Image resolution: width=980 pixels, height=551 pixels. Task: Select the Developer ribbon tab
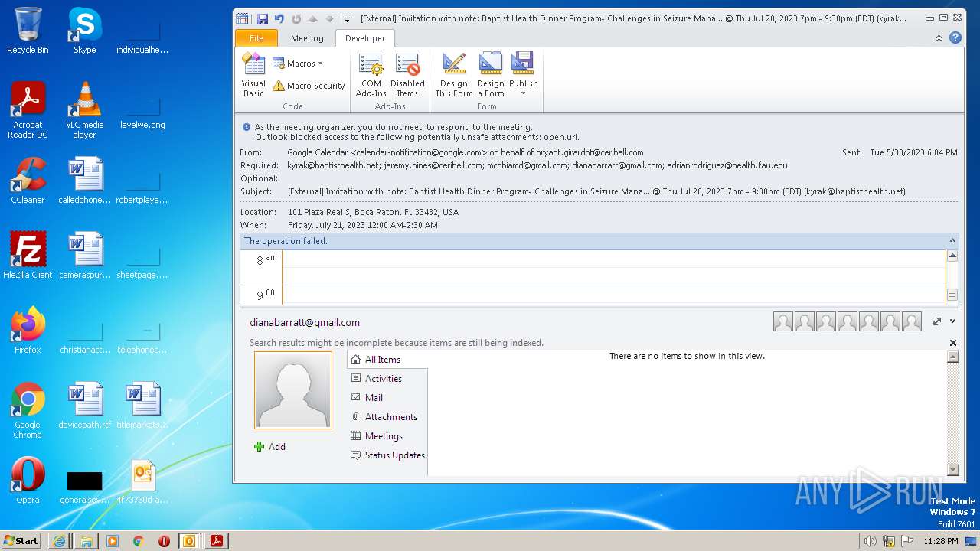coord(365,38)
